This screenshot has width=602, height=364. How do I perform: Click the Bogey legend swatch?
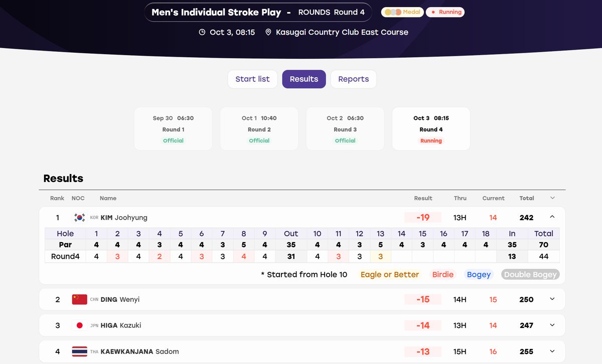pos(479,275)
